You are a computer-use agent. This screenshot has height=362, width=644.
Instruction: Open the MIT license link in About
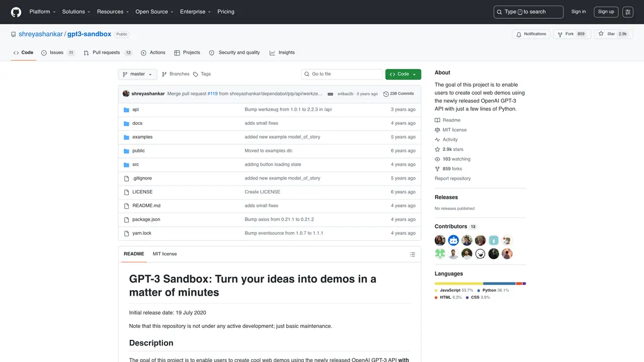[451, 130]
